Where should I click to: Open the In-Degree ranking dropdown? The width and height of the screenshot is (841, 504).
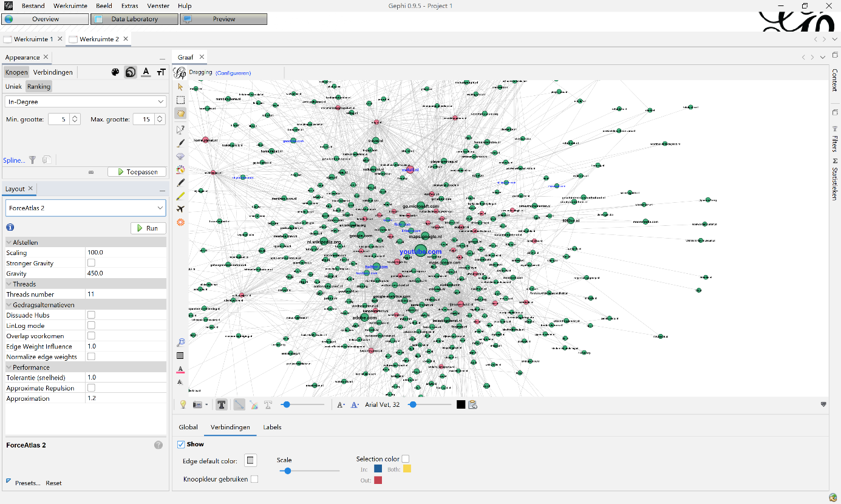86,102
